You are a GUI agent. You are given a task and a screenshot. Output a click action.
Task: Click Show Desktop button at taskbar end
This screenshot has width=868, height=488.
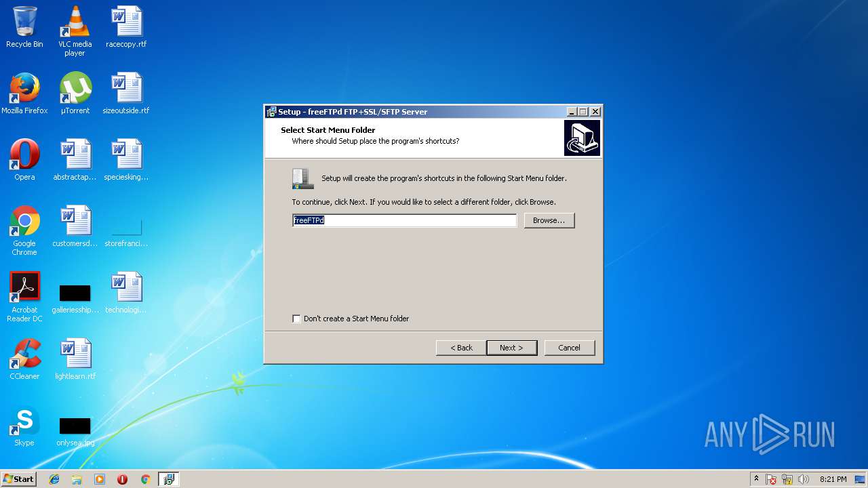pyautogui.click(x=861, y=479)
